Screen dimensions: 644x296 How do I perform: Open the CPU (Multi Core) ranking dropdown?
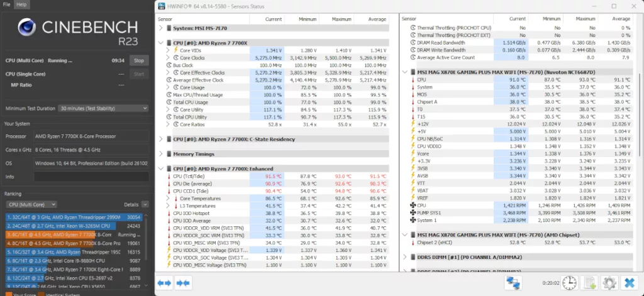[x=31, y=204]
